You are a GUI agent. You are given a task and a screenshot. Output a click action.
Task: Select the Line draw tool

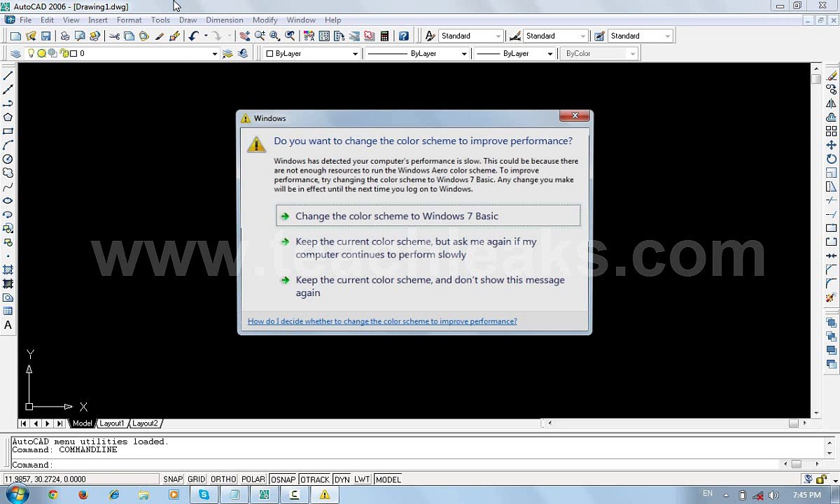pos(8,76)
